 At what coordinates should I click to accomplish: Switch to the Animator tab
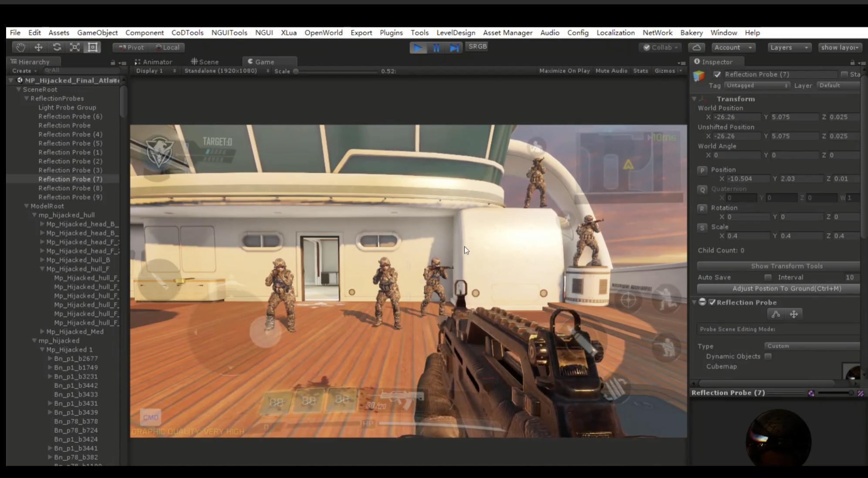(153, 62)
